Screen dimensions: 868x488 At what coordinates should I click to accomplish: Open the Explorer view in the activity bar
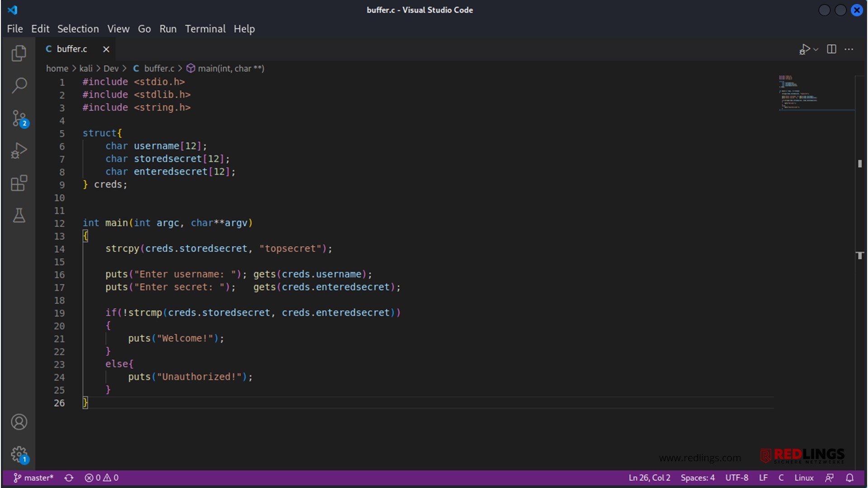(19, 53)
